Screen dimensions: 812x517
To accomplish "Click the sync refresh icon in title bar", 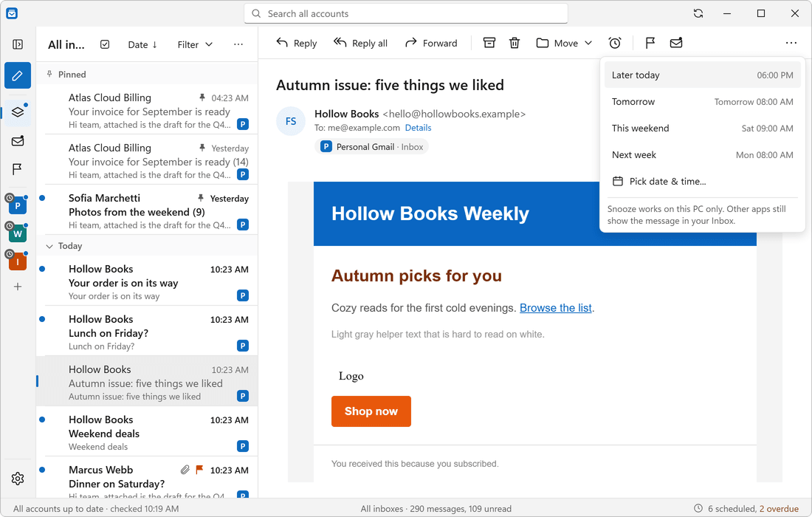I will click(698, 13).
